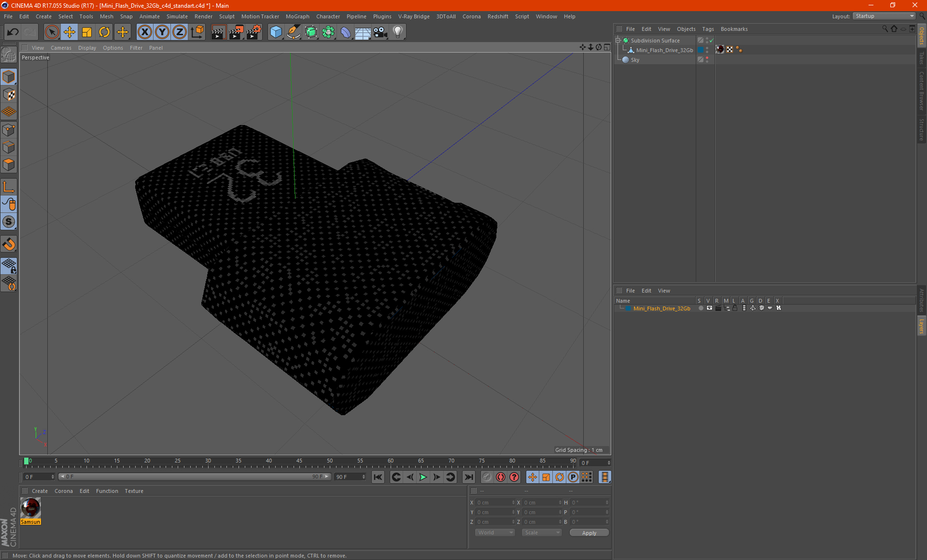Add a Light object

point(398,32)
